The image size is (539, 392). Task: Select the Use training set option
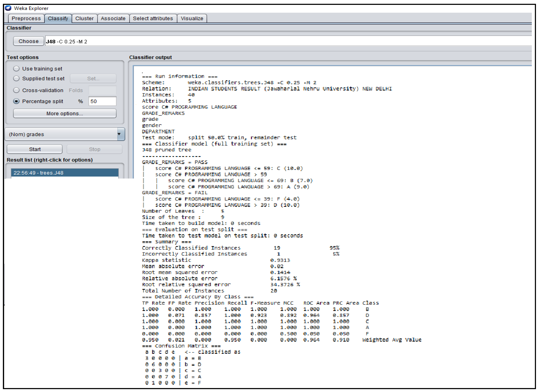pos(16,69)
